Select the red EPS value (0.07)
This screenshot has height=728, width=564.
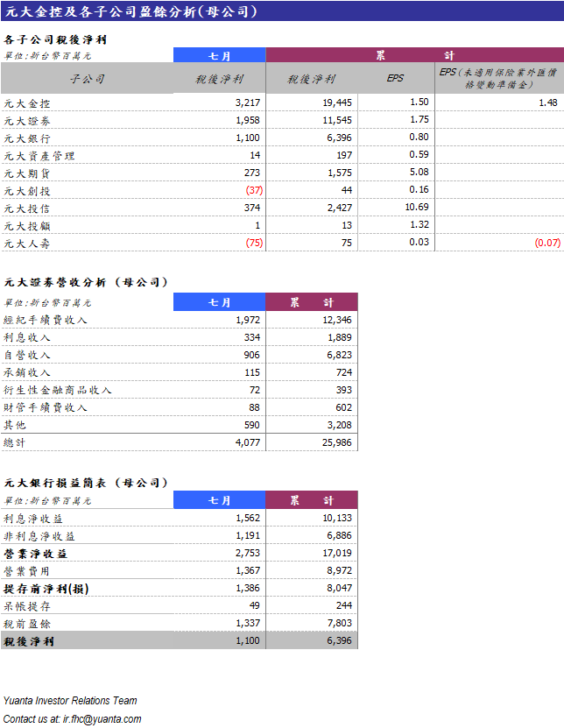(x=547, y=243)
